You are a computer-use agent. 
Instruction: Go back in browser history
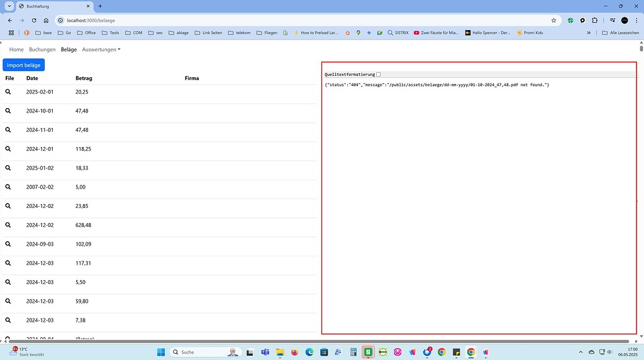pos(10,20)
